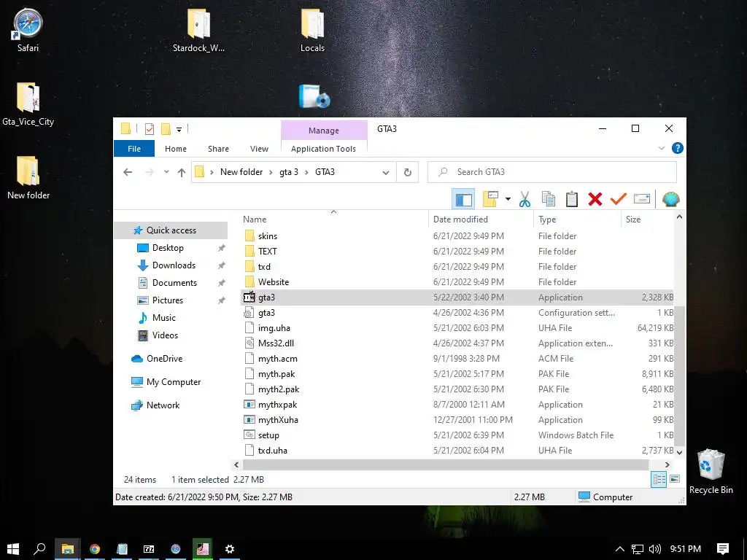Viewport: 747px width, 560px height.
Task: Select Videos in navigation pane
Action: [x=165, y=335]
